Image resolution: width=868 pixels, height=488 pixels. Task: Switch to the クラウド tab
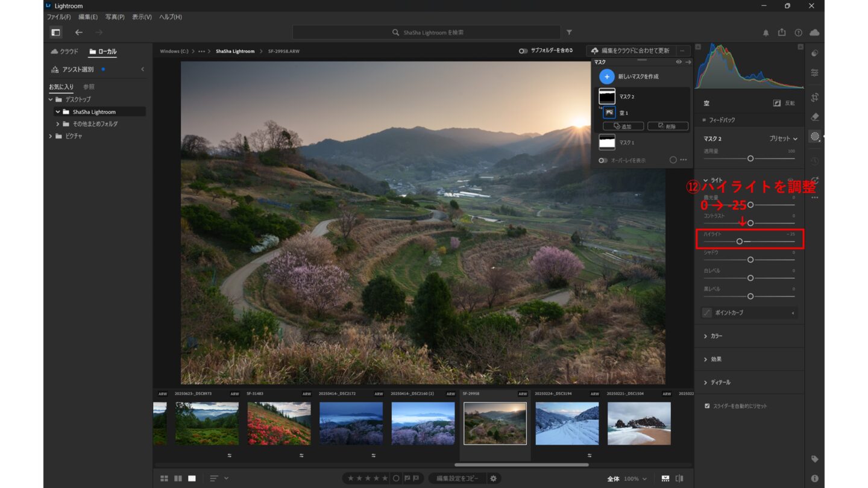(64, 52)
